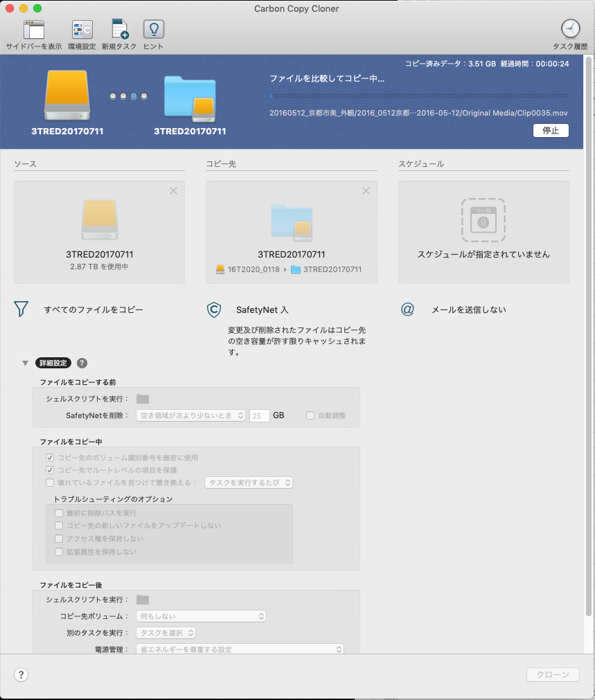Open the 詳細設定 help question mark

82,363
